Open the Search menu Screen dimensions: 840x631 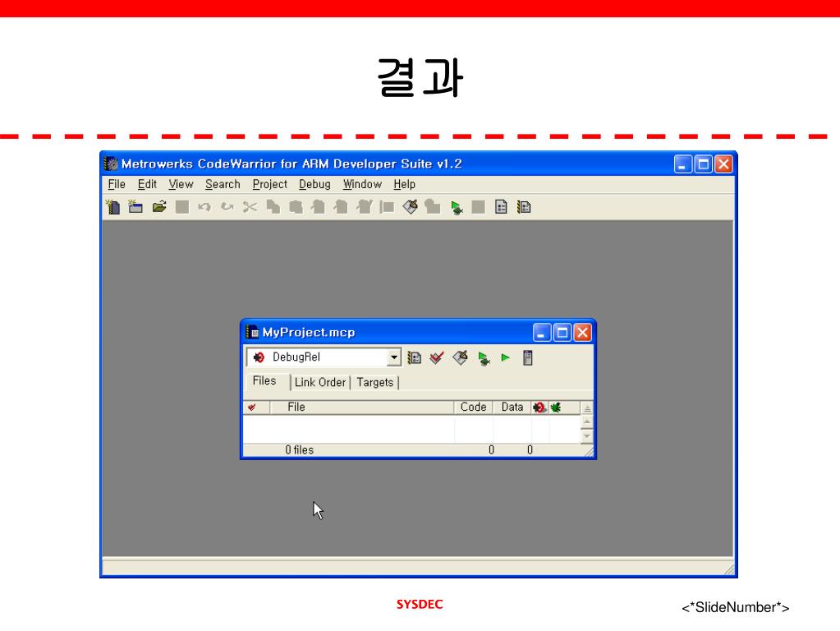coord(223,184)
